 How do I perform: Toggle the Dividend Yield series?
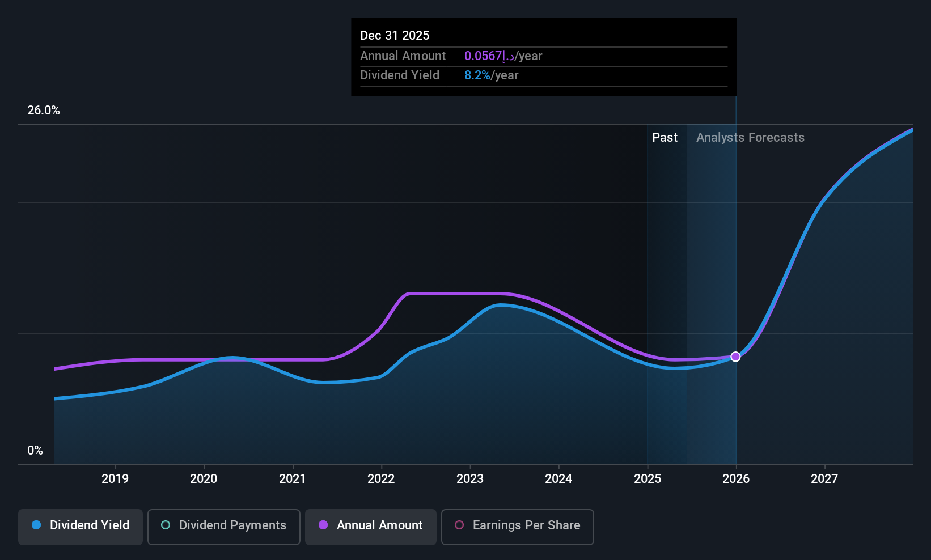coord(81,527)
